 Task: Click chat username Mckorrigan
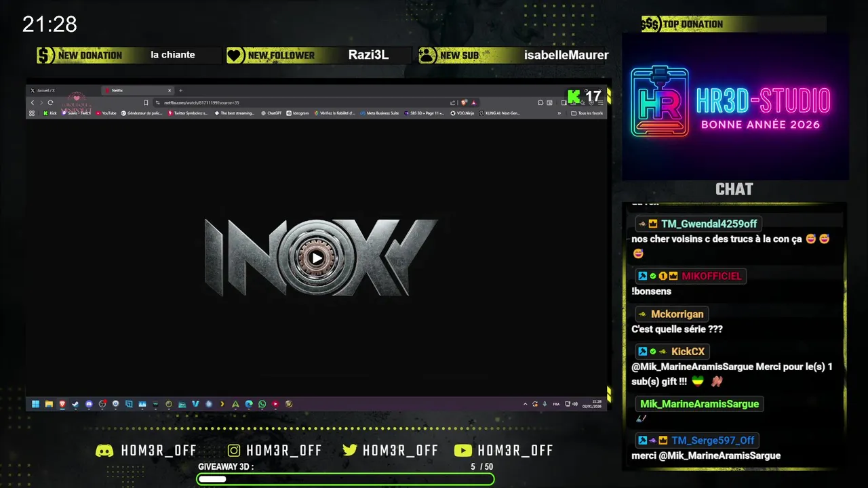[677, 314]
